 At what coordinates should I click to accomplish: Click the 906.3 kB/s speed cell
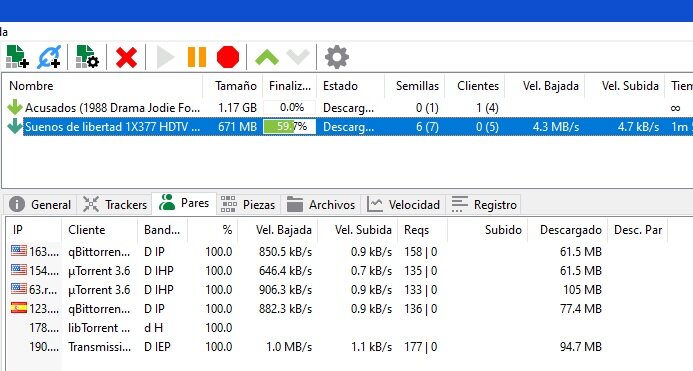click(x=286, y=290)
